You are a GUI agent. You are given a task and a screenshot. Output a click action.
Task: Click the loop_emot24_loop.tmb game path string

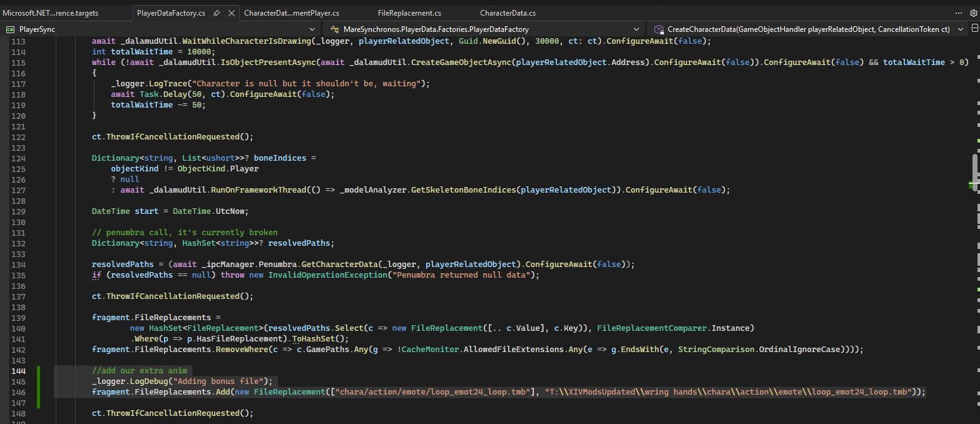pos(436,392)
